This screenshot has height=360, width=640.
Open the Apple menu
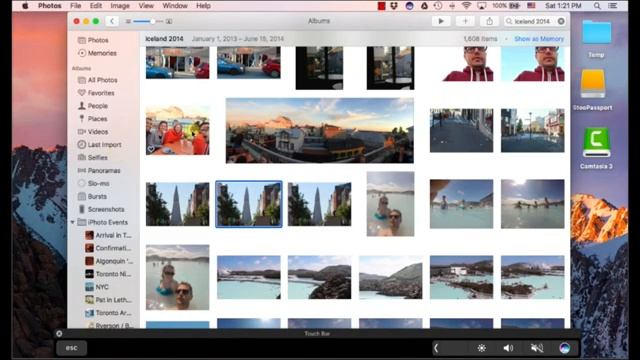click(x=25, y=6)
